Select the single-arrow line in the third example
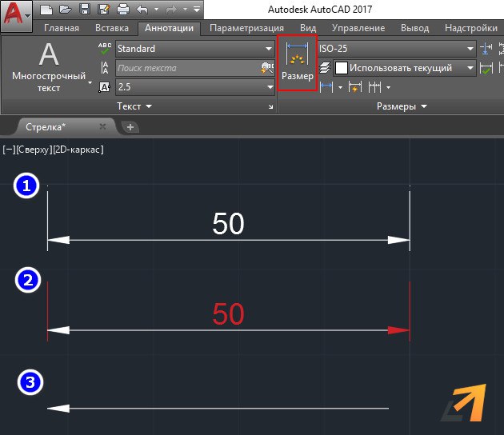 coord(218,409)
